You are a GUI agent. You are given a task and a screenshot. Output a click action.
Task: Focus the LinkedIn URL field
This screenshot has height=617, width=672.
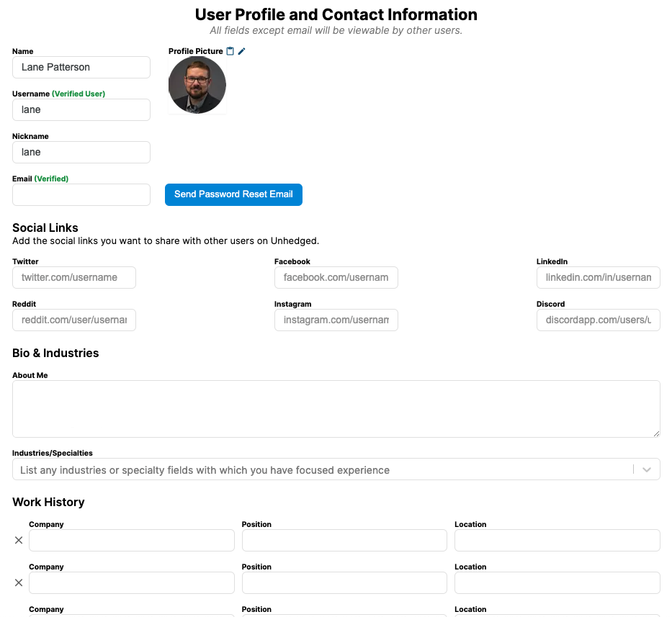click(x=598, y=277)
